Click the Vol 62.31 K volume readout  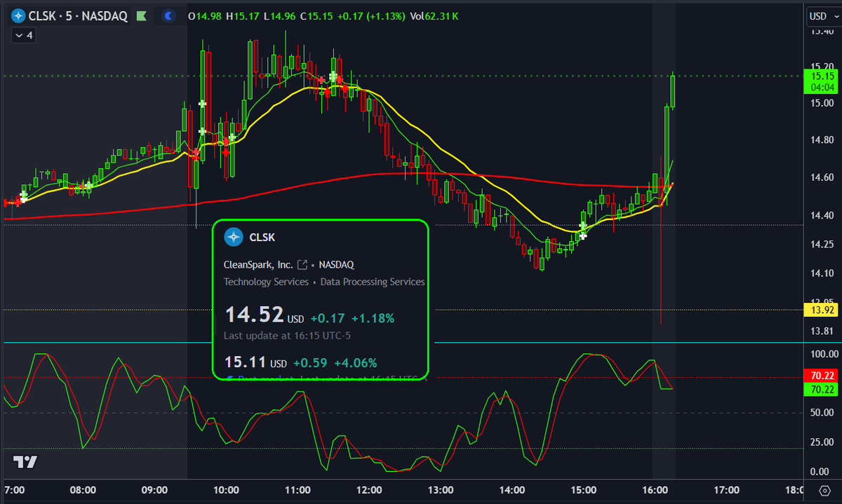(x=434, y=15)
